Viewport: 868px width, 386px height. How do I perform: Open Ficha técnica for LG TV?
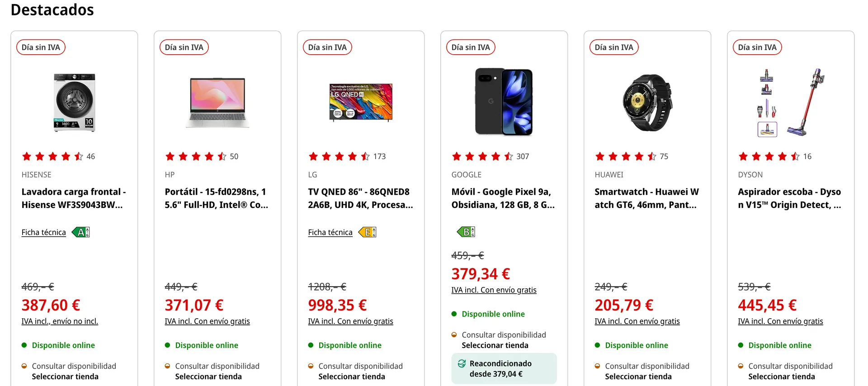click(330, 232)
